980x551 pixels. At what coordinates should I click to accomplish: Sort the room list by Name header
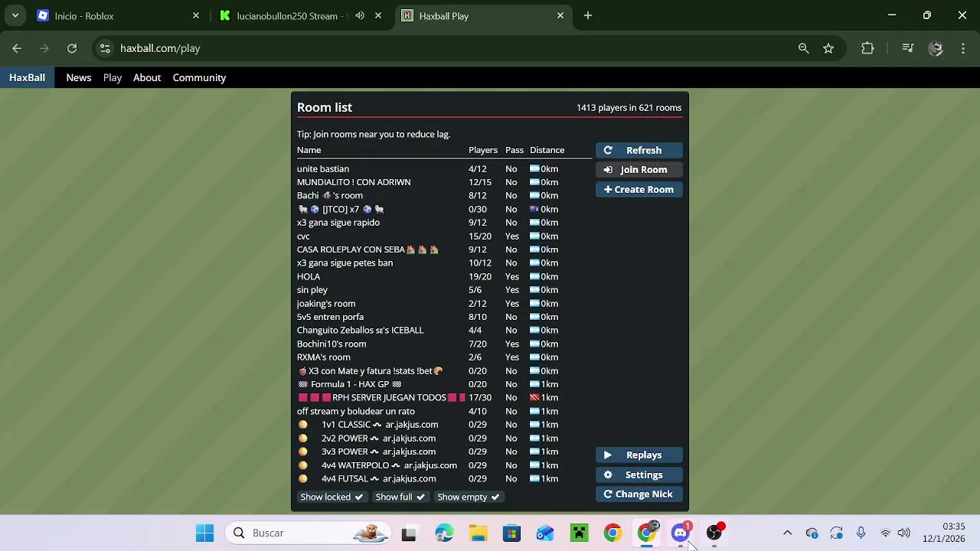click(x=309, y=150)
